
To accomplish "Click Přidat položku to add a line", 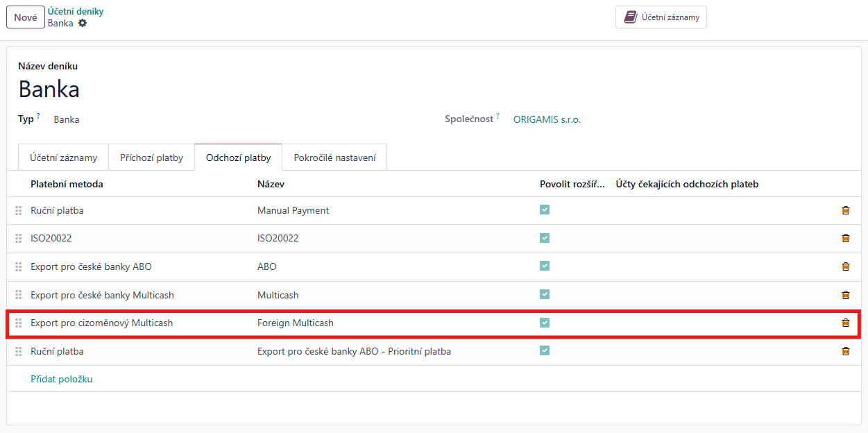I will pos(62,379).
